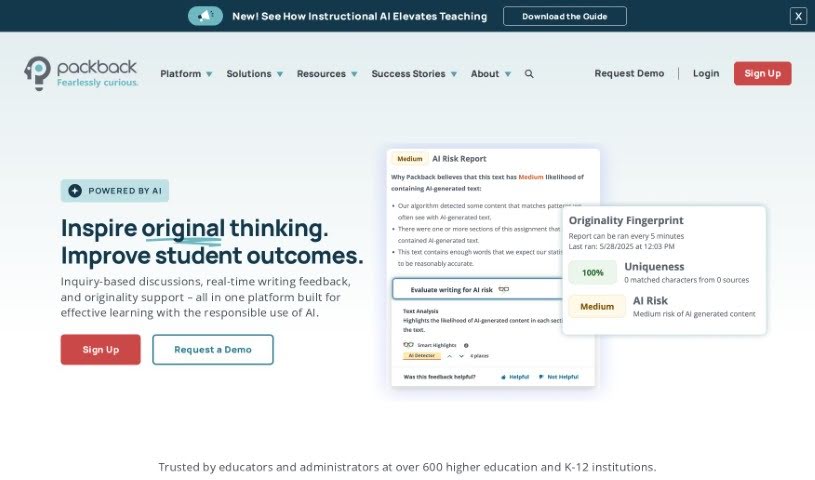Open the Resources nav item
The height and width of the screenshot is (480, 815).
coord(321,74)
